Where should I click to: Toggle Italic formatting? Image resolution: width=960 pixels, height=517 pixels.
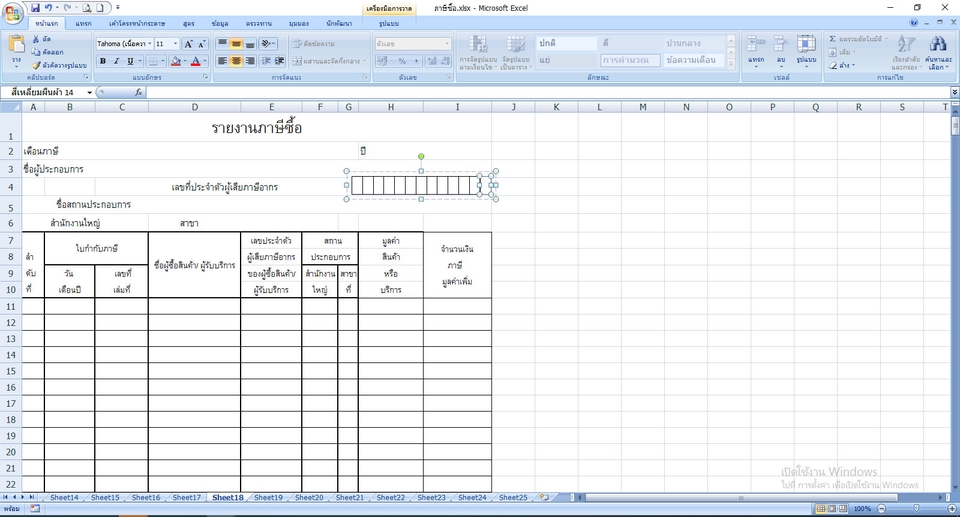pyautogui.click(x=116, y=61)
